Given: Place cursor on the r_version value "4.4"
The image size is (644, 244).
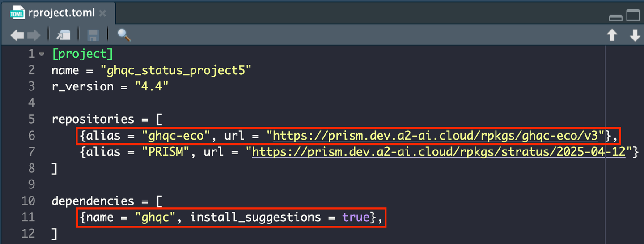Looking at the screenshot, I should coord(152,86).
